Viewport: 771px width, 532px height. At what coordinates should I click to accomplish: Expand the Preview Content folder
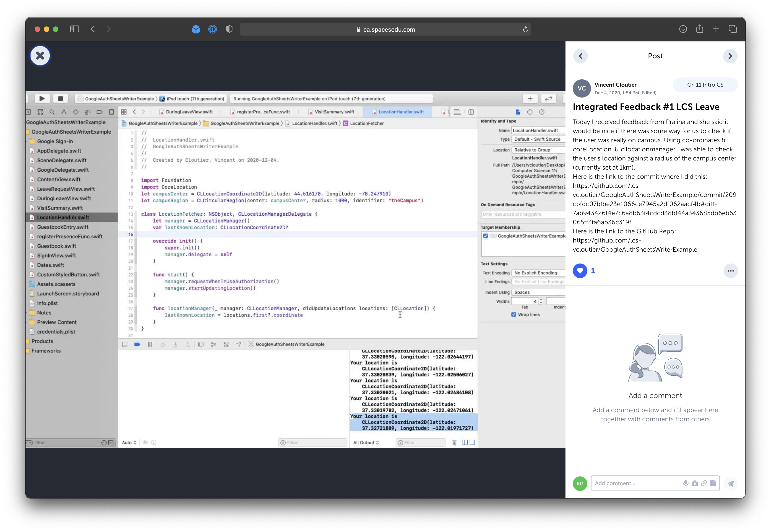pos(27,322)
